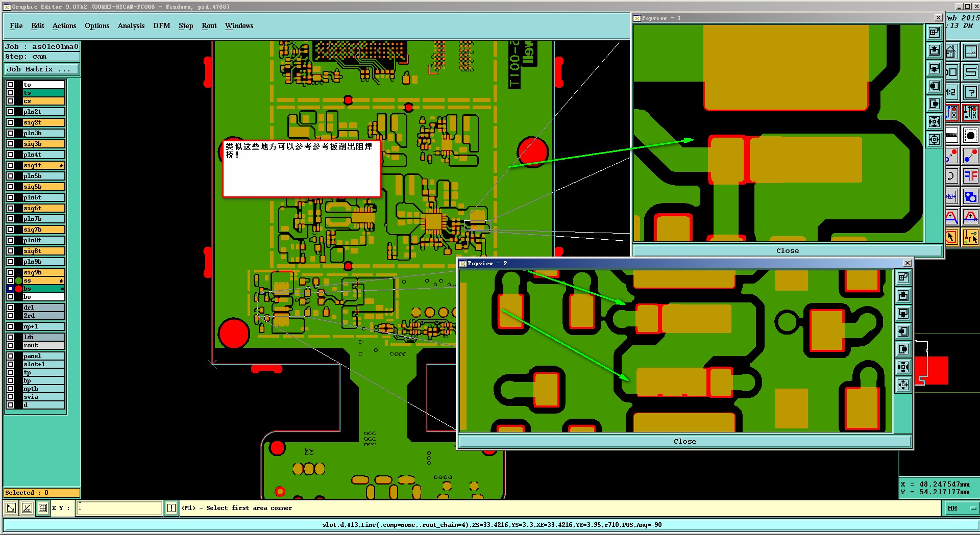Open the Job Matrix ... button
This screenshot has height=535, width=980.
pyautogui.click(x=42, y=69)
